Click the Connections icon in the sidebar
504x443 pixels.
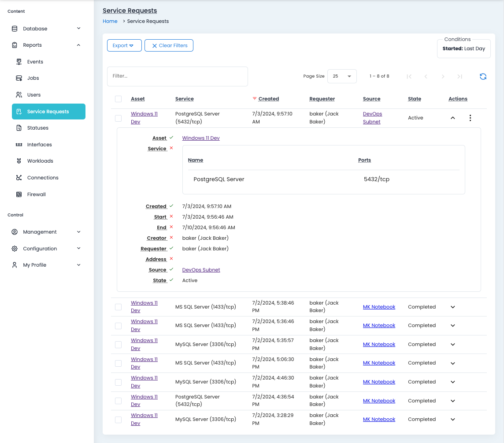(x=19, y=178)
